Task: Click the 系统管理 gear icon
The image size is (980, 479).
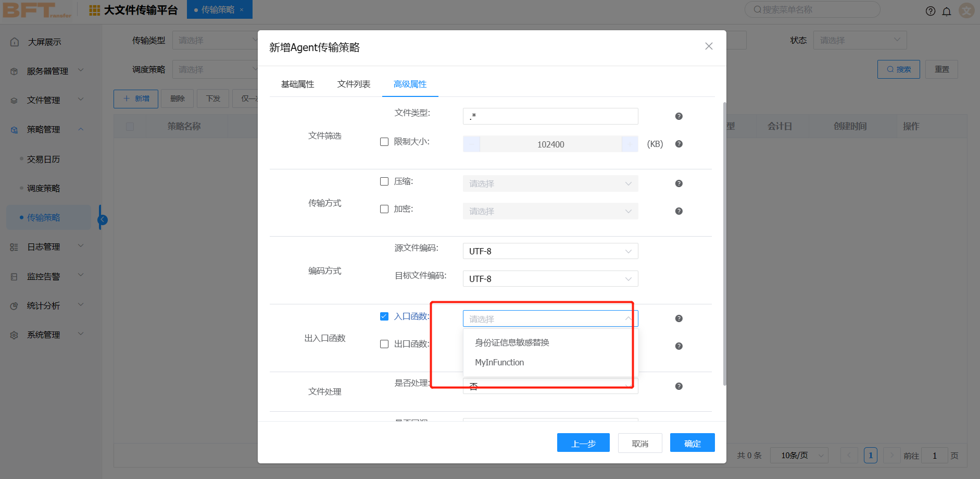Action: 14,335
